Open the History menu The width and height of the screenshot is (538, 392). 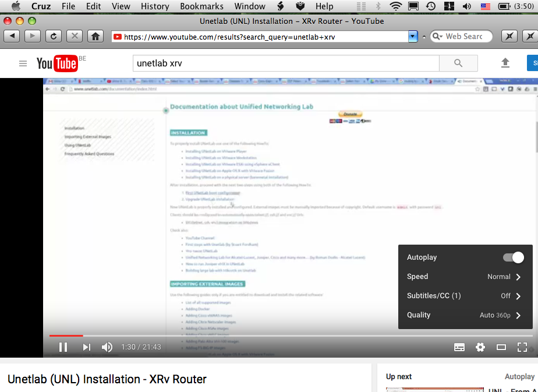click(155, 6)
